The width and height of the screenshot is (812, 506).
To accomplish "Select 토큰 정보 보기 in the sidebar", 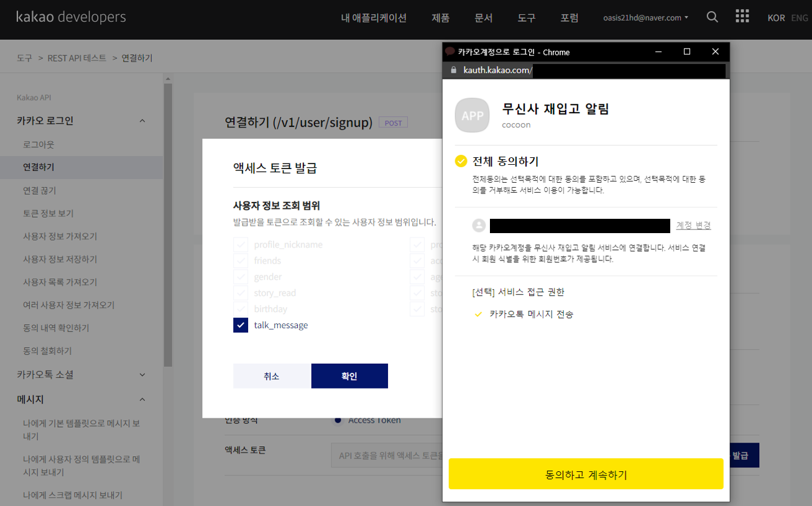I will click(x=48, y=213).
